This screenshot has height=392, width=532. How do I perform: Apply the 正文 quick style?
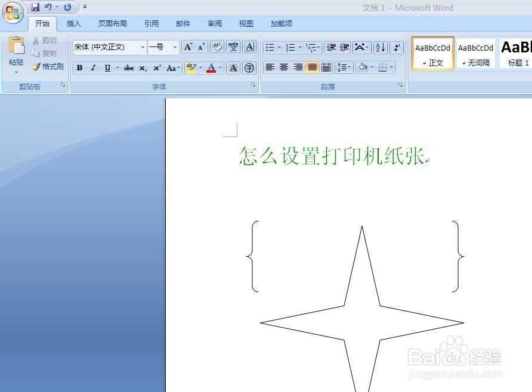point(432,52)
